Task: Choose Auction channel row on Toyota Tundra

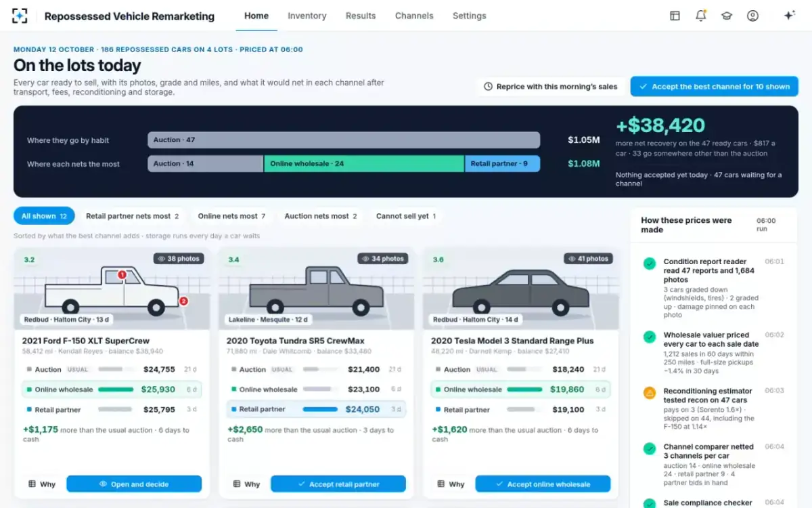Action: (x=316, y=370)
